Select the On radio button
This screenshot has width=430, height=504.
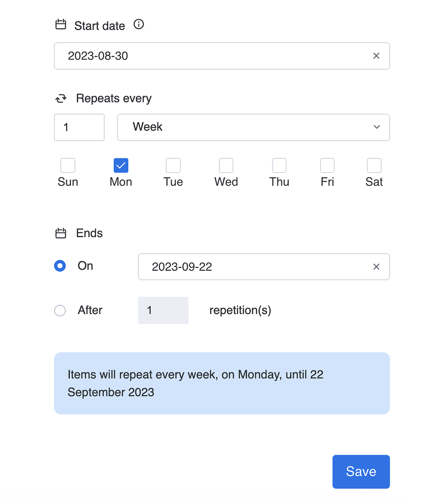(60, 266)
